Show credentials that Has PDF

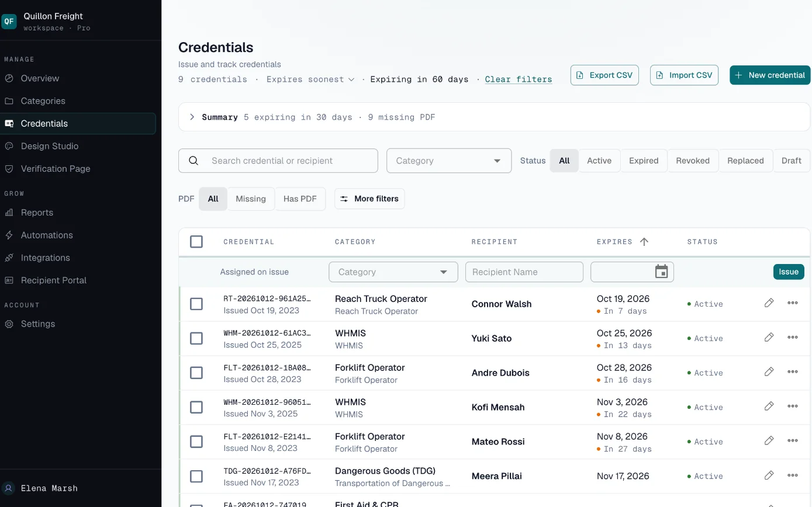[300, 199]
